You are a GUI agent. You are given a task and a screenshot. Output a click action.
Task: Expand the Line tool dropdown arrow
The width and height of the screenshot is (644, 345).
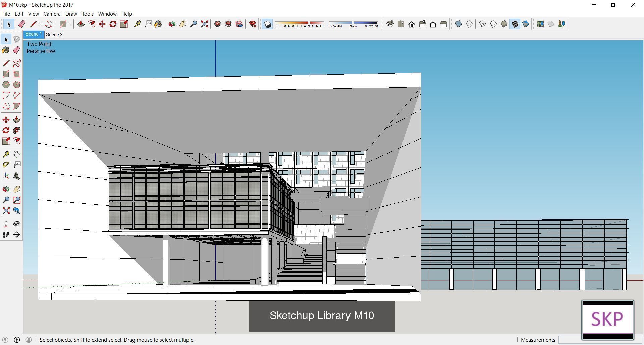coord(40,24)
